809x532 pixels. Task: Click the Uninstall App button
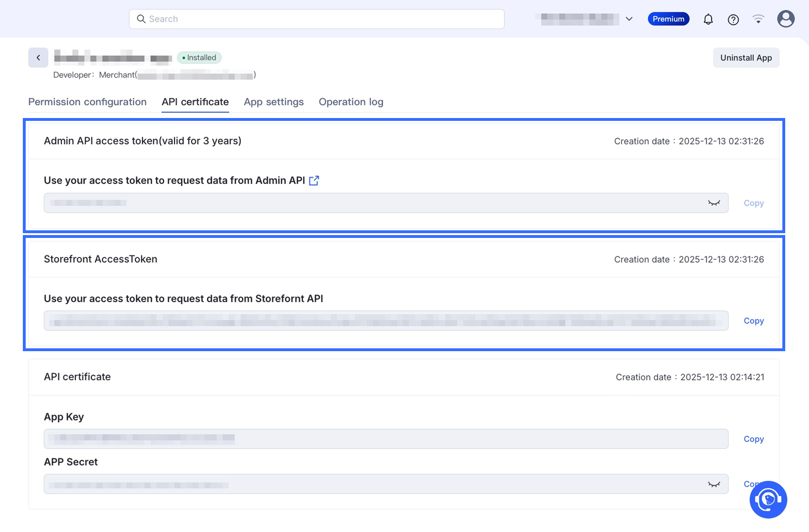(746, 58)
